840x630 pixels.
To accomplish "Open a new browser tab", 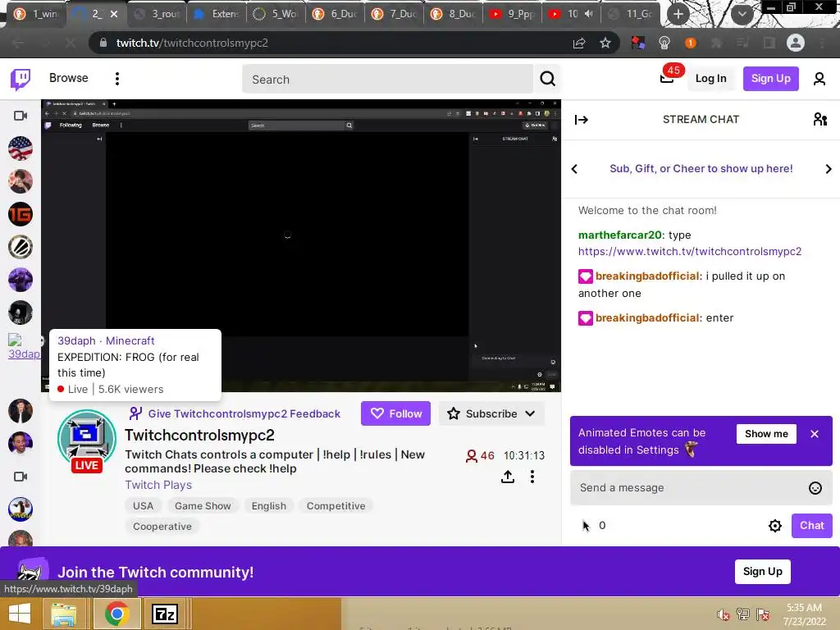I will (x=678, y=15).
